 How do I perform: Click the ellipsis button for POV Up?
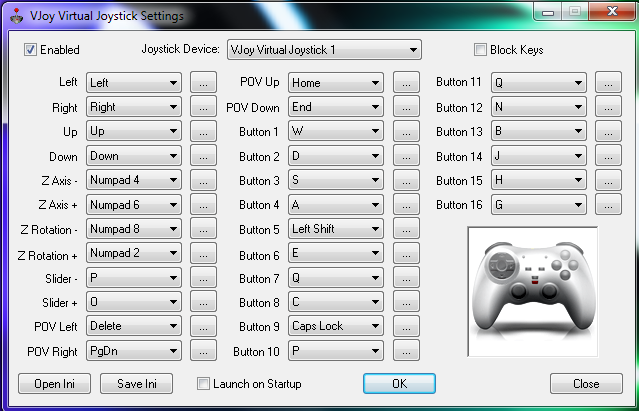406,83
